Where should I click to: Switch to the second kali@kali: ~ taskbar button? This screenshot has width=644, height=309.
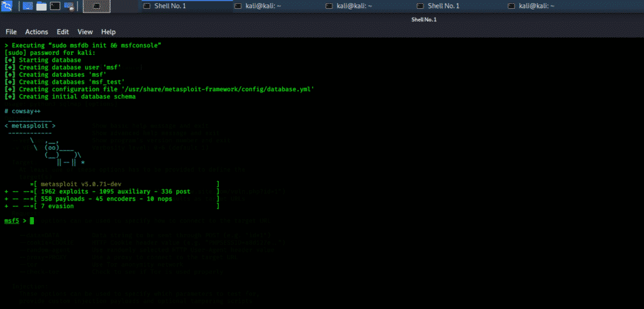(370, 6)
